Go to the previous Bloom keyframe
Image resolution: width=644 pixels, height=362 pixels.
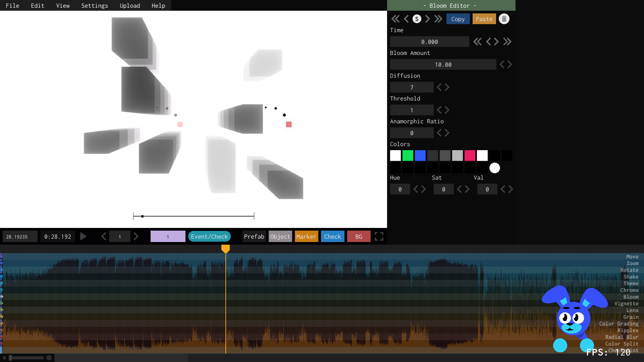click(x=406, y=19)
